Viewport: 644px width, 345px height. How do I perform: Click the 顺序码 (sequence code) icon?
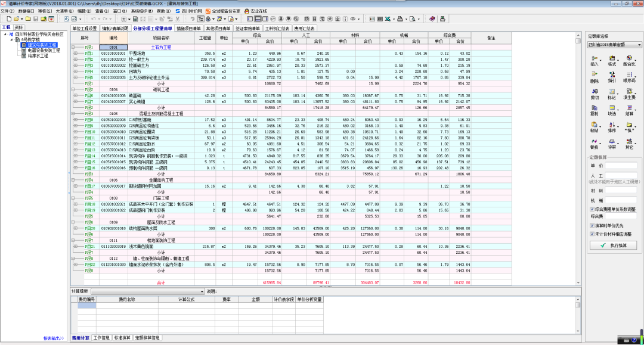[x=629, y=77]
